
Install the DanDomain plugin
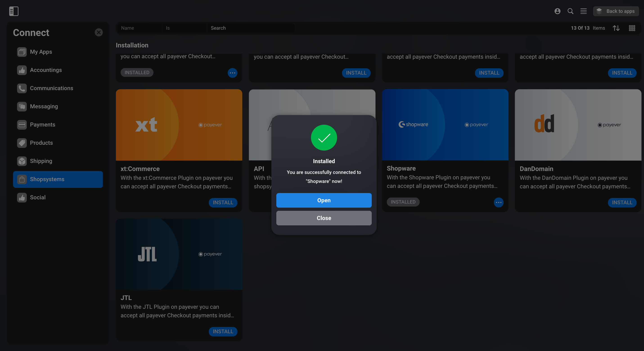622,202
